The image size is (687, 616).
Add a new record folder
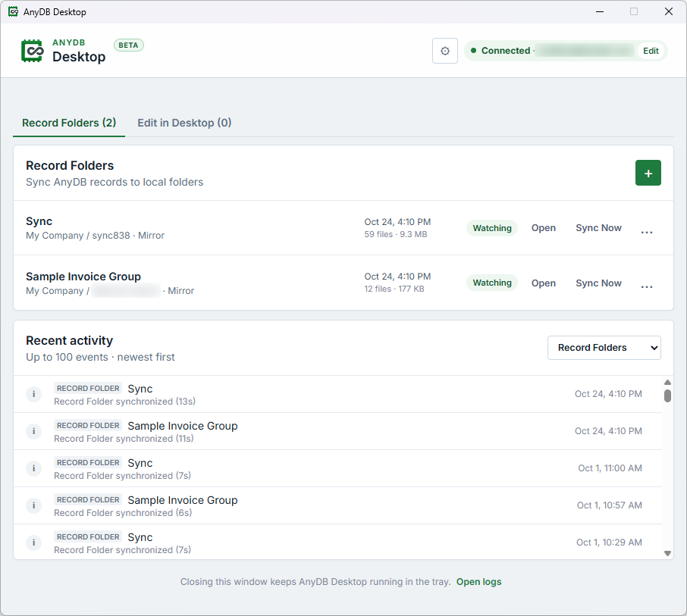coord(648,173)
